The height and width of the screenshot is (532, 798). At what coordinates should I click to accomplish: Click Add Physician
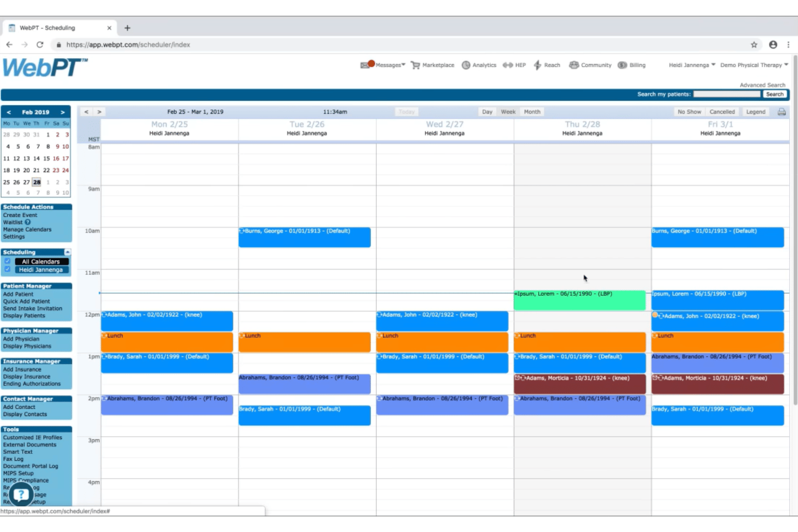[21, 339]
